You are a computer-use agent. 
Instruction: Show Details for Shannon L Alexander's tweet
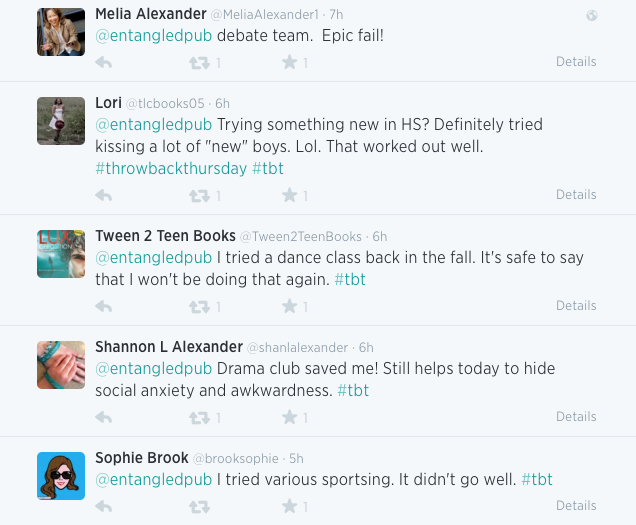pyautogui.click(x=576, y=417)
